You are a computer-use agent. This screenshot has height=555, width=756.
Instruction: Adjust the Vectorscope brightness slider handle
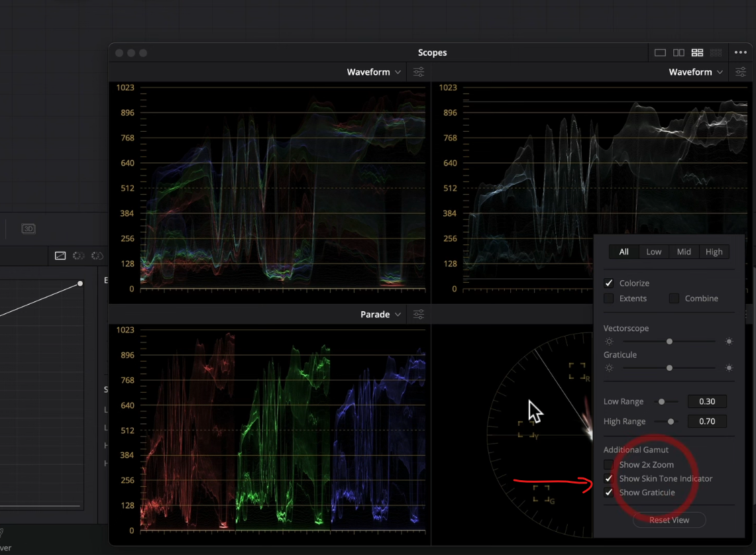pos(669,342)
